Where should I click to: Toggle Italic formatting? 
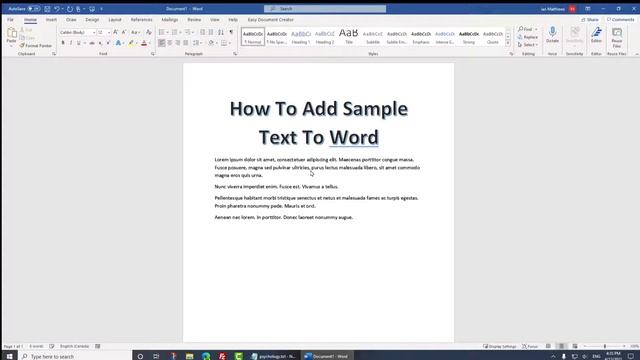point(71,43)
